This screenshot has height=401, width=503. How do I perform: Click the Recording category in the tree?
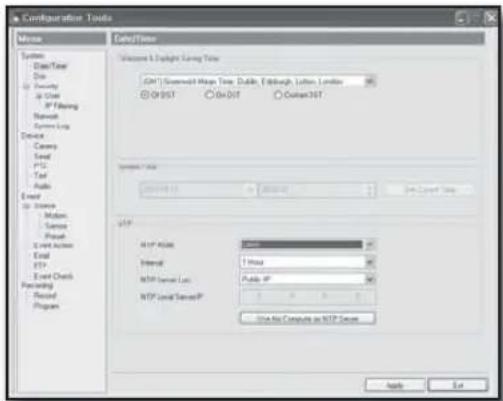click(37, 285)
